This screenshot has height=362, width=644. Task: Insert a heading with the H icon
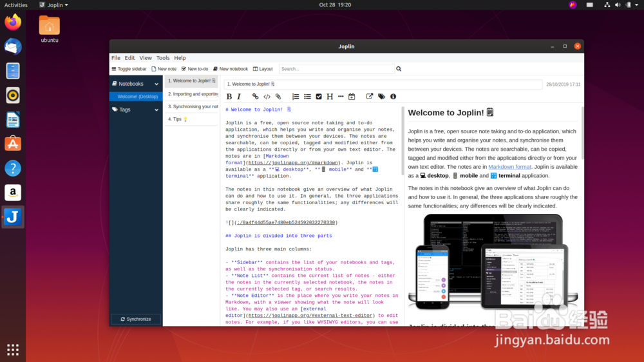pos(330,97)
